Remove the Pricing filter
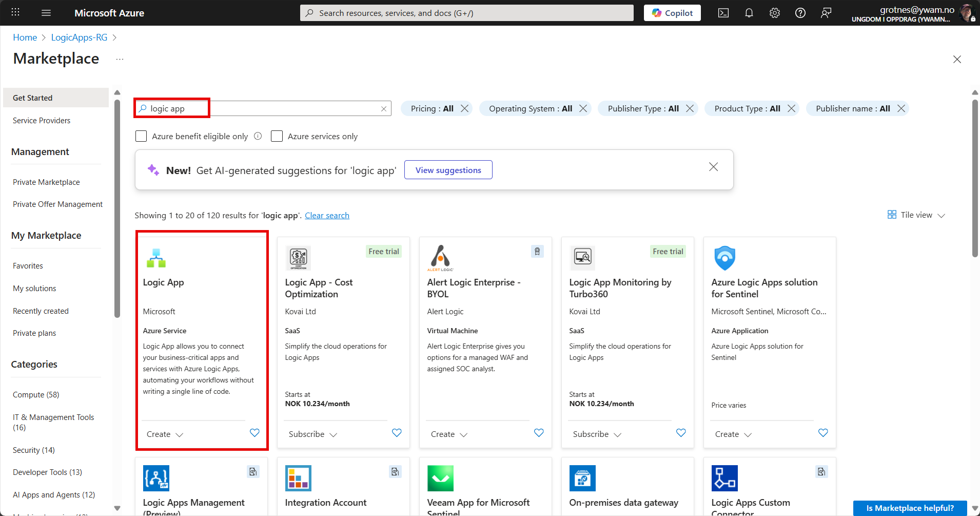The width and height of the screenshot is (980, 516). point(465,108)
